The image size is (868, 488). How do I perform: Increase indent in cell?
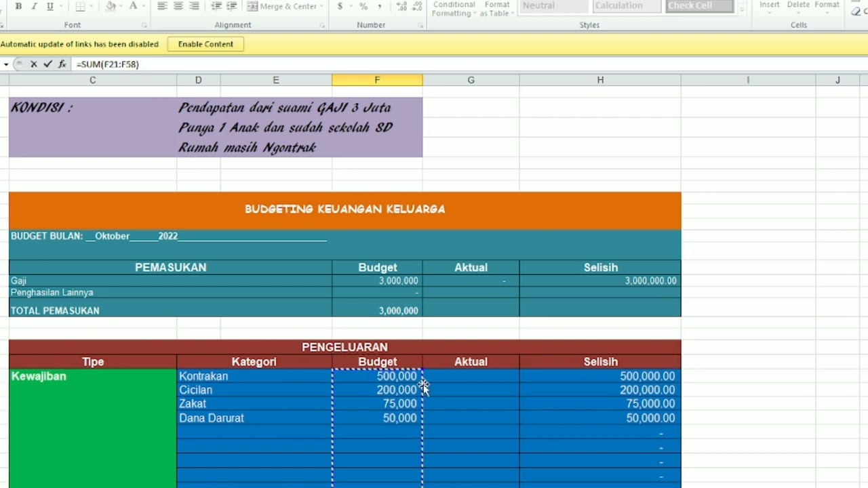[232, 6]
